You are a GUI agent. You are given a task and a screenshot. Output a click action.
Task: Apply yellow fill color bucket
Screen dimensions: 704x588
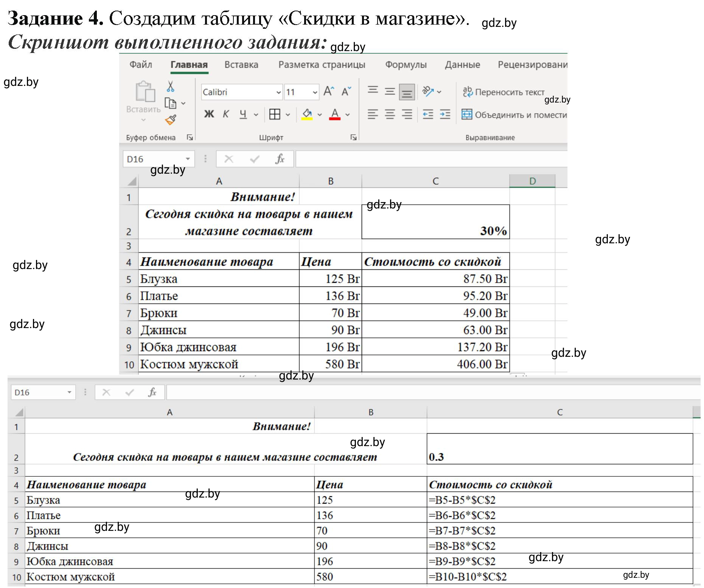coord(307,114)
